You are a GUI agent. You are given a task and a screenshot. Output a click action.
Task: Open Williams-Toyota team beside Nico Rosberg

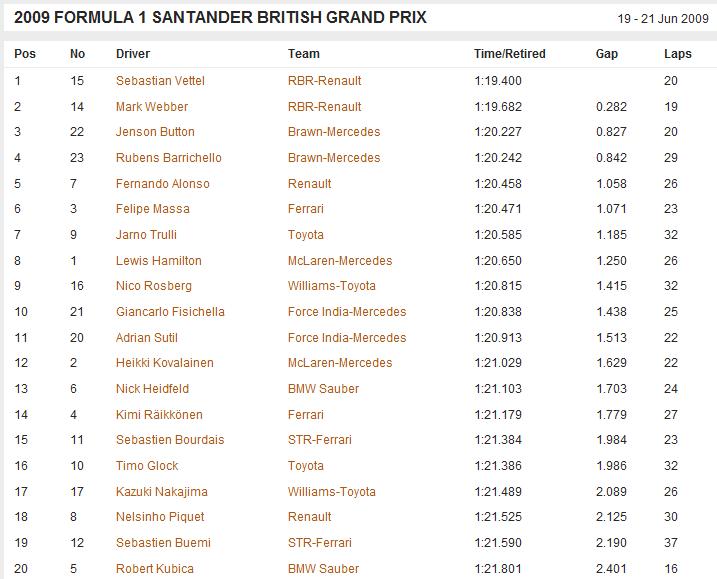pyautogui.click(x=332, y=286)
